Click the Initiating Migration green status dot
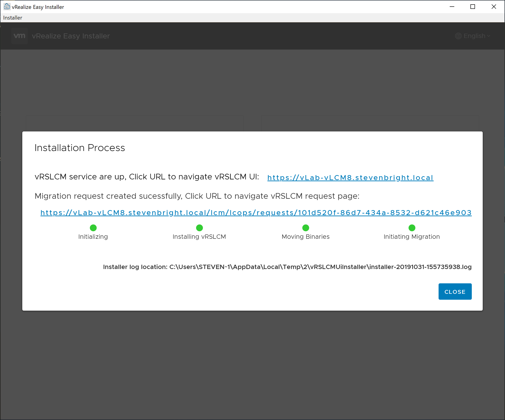The height and width of the screenshot is (420, 505). [412, 228]
